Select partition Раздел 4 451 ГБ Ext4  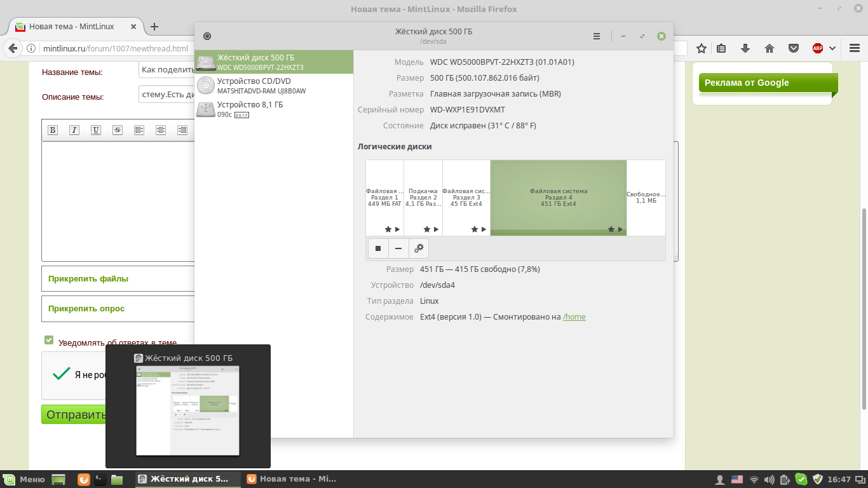pyautogui.click(x=559, y=198)
